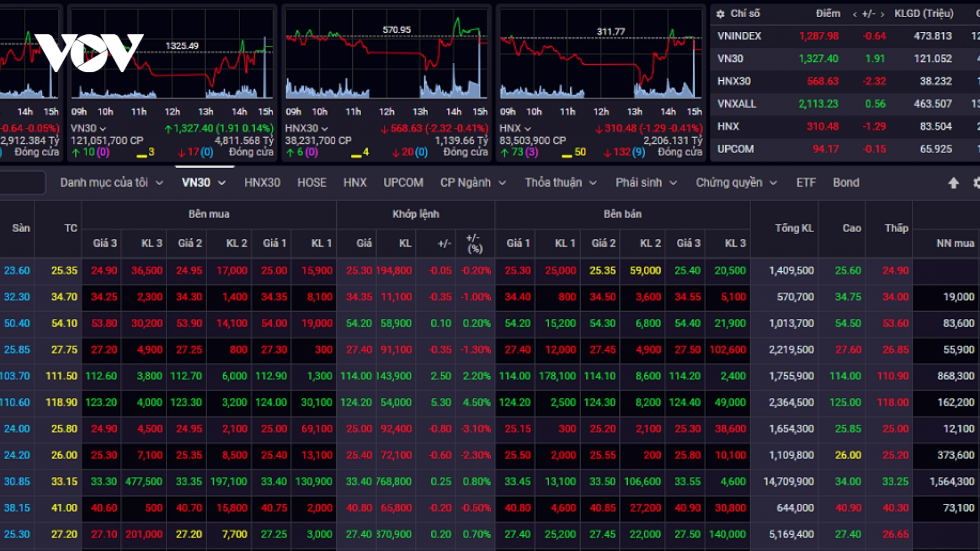The height and width of the screenshot is (551, 980).
Task: Click the KLGD (Triệu) column header
Action: (x=924, y=13)
